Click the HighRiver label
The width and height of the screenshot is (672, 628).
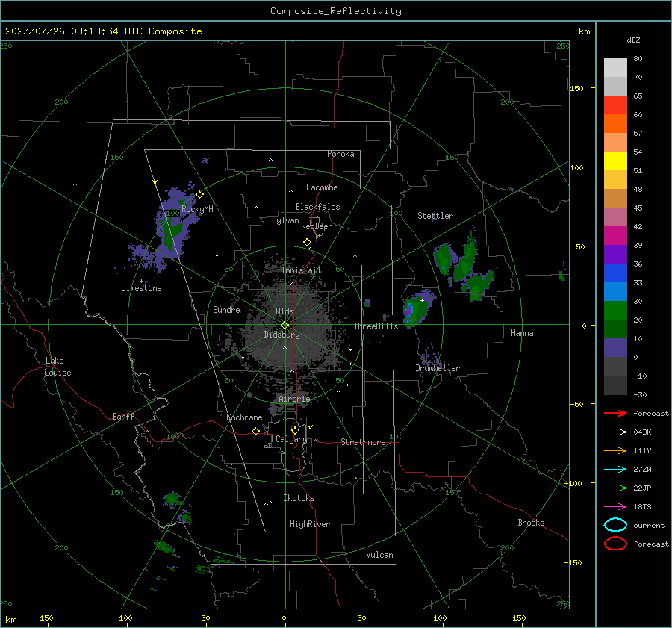click(x=310, y=524)
